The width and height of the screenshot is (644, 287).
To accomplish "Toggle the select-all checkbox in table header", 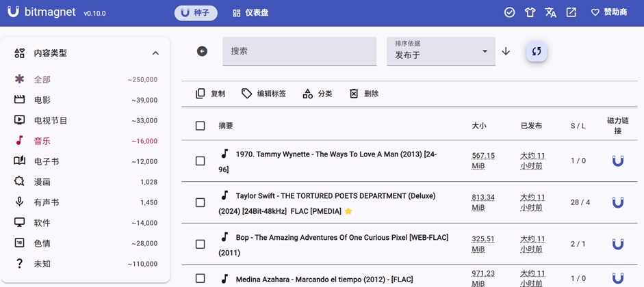I will point(200,126).
